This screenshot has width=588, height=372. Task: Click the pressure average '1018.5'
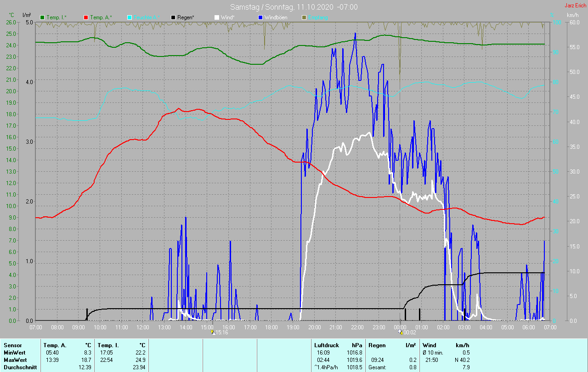(355, 367)
